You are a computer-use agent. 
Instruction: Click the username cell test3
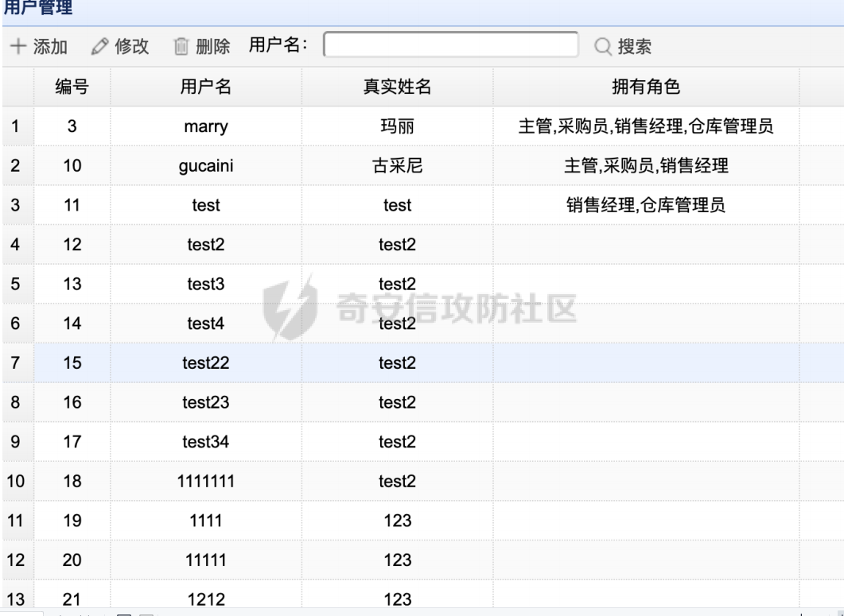(206, 284)
